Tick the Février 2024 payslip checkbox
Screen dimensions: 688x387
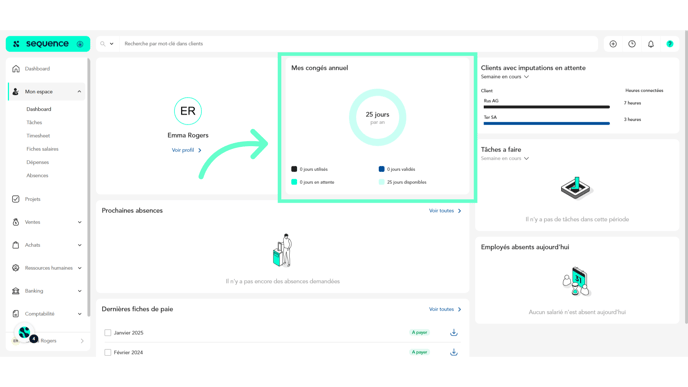(108, 352)
